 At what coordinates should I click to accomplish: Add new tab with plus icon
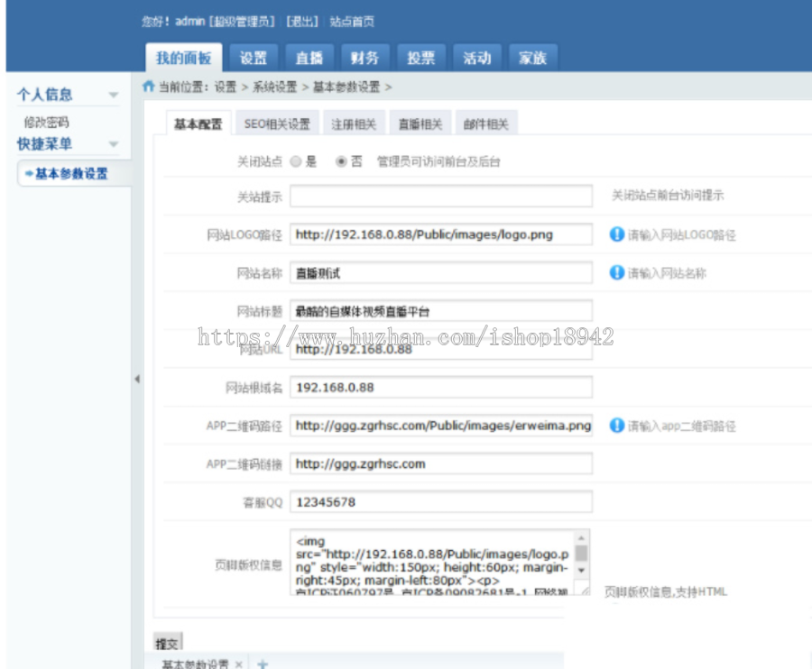coord(263,664)
